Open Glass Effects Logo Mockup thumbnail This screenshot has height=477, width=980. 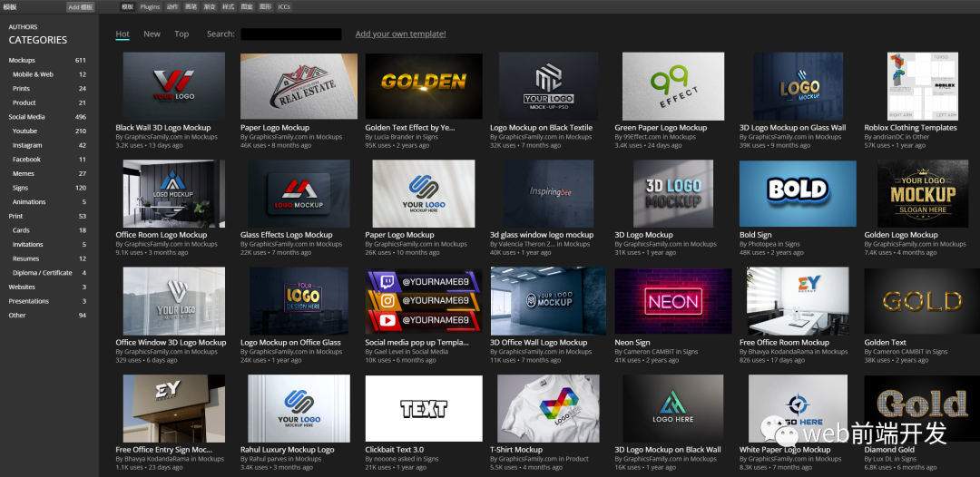[x=299, y=193]
